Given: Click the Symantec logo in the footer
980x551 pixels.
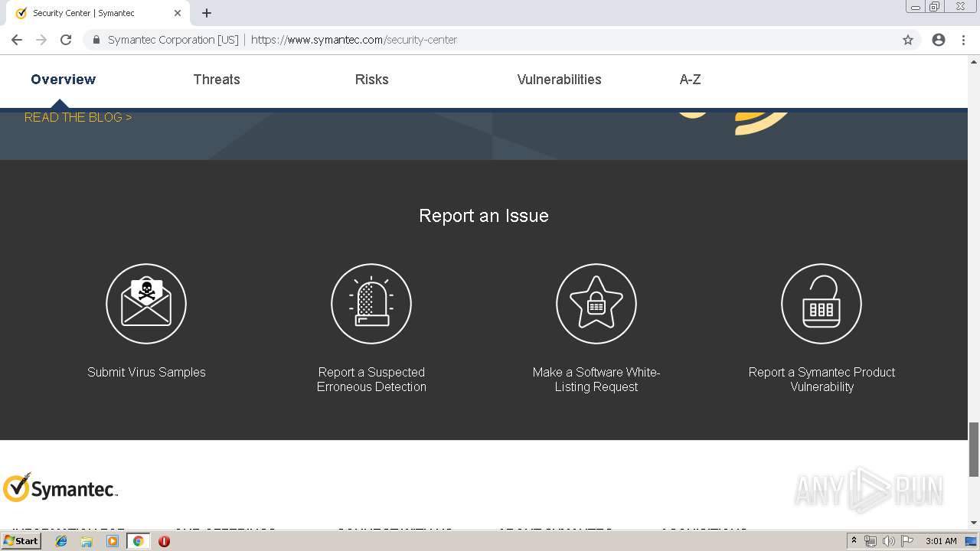Looking at the screenshot, I should click(60, 487).
